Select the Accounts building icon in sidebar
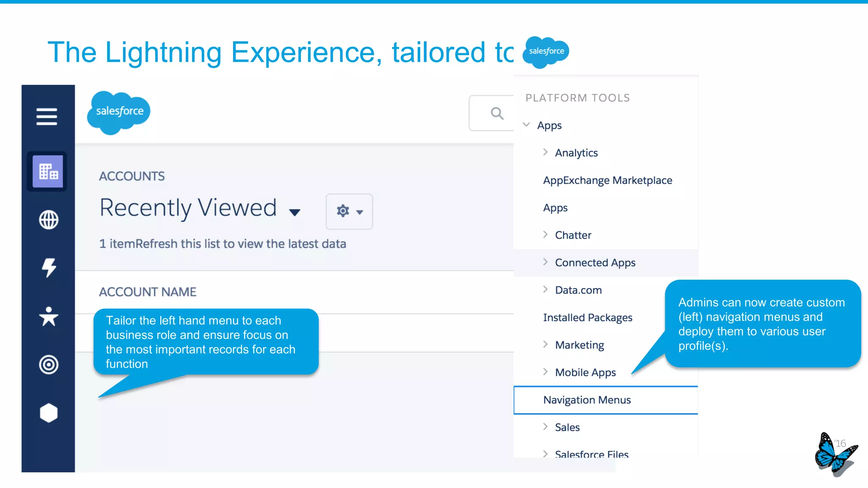The width and height of the screenshot is (868, 488). pos(48,172)
